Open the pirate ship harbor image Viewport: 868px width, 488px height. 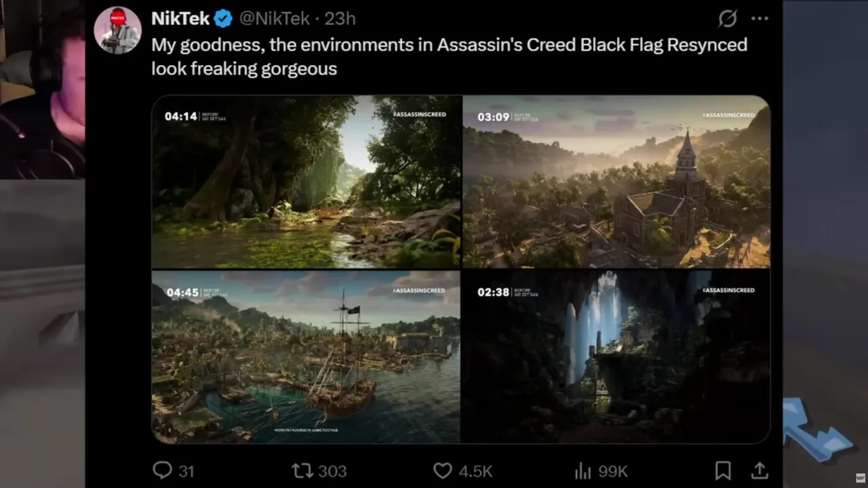click(306, 357)
